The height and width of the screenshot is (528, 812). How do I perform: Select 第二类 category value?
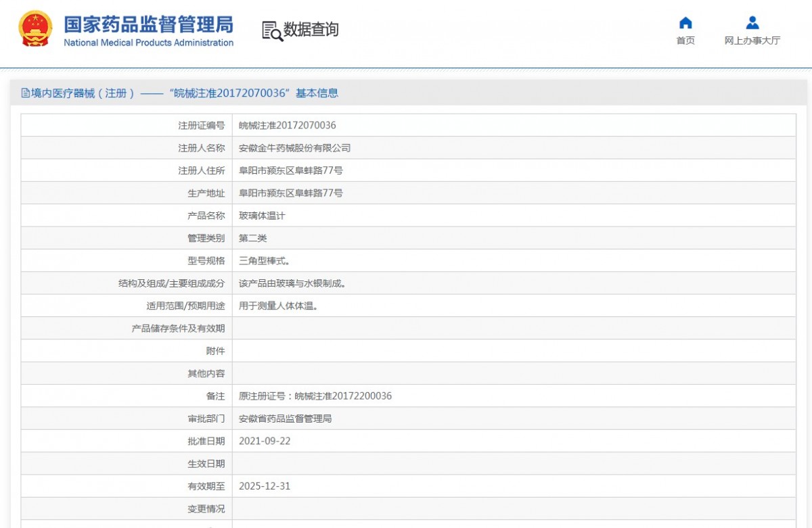[x=253, y=238]
